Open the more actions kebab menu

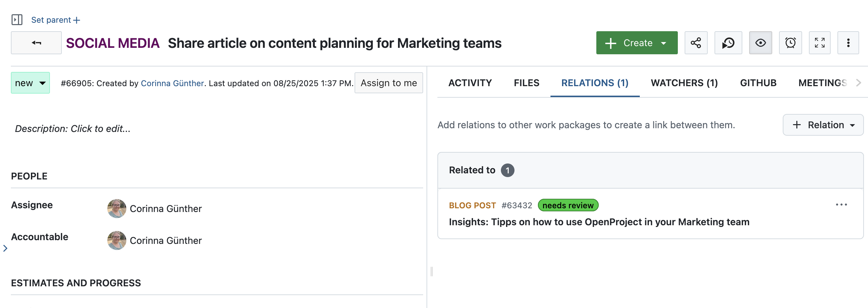click(x=848, y=43)
